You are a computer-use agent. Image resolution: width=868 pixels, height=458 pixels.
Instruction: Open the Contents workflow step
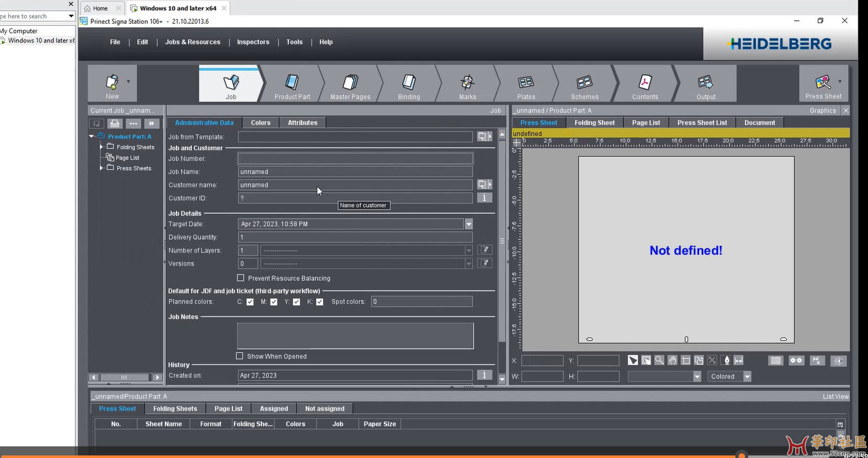click(x=645, y=84)
